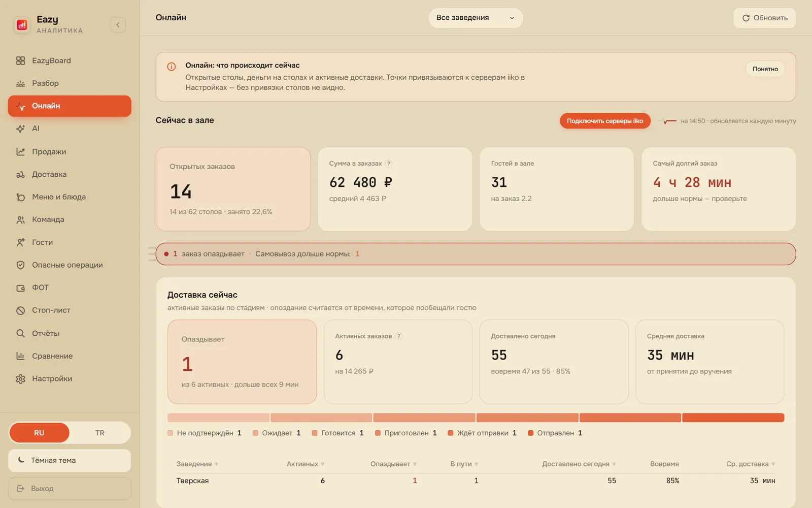Go to Настройки section label

[x=52, y=378]
